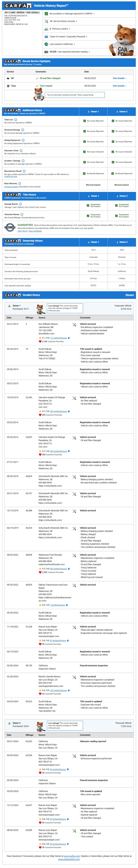The width and height of the screenshot is (138, 868).
Task: Click Owner 2 Structural Damage green checkbox
Action: click(x=113, y=131)
